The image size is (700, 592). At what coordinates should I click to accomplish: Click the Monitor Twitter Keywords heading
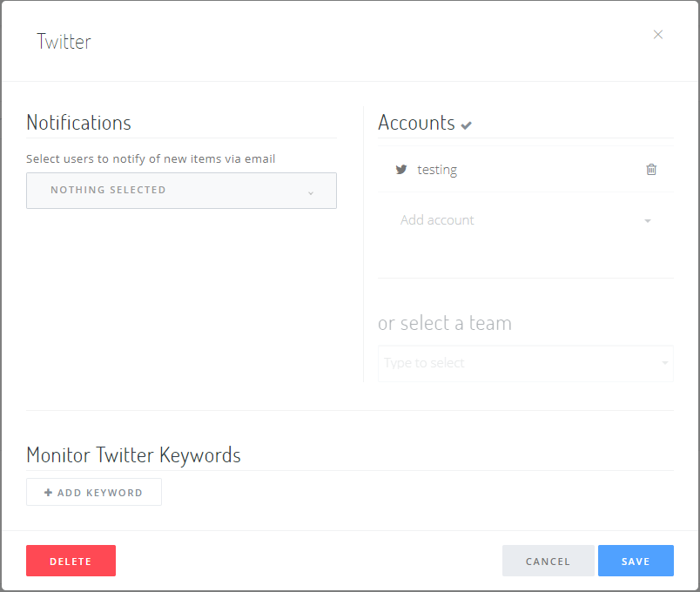133,455
